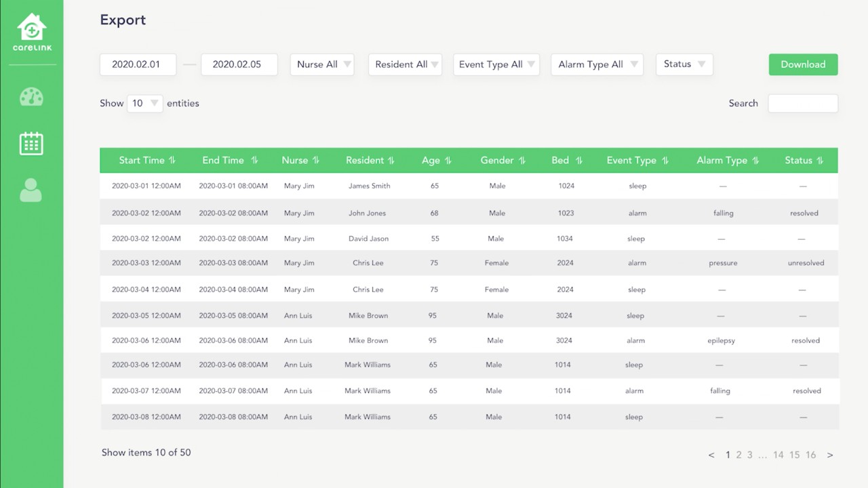Click the Search input field
Viewport: 868px width, 488px height.
coord(803,103)
